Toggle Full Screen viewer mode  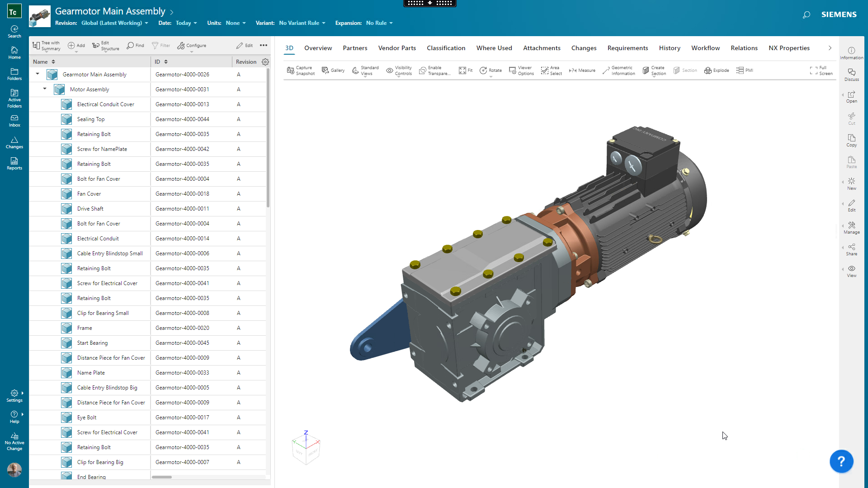pyautogui.click(x=821, y=70)
